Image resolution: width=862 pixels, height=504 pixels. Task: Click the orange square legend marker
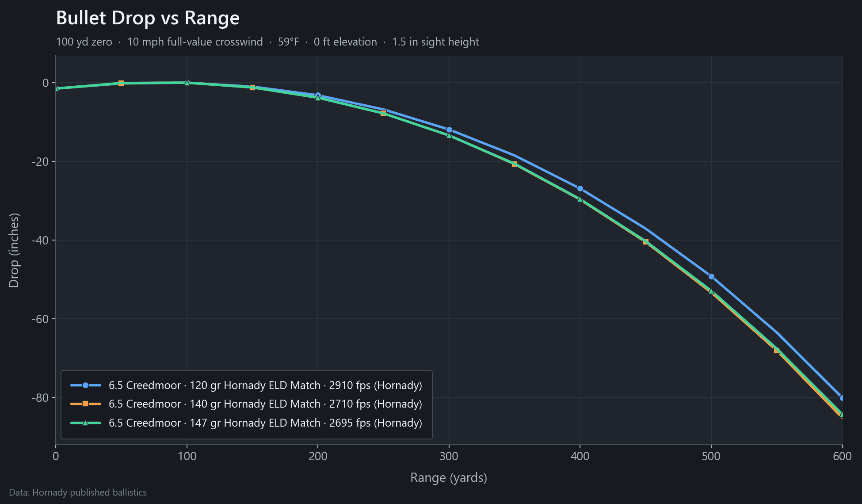(x=85, y=404)
